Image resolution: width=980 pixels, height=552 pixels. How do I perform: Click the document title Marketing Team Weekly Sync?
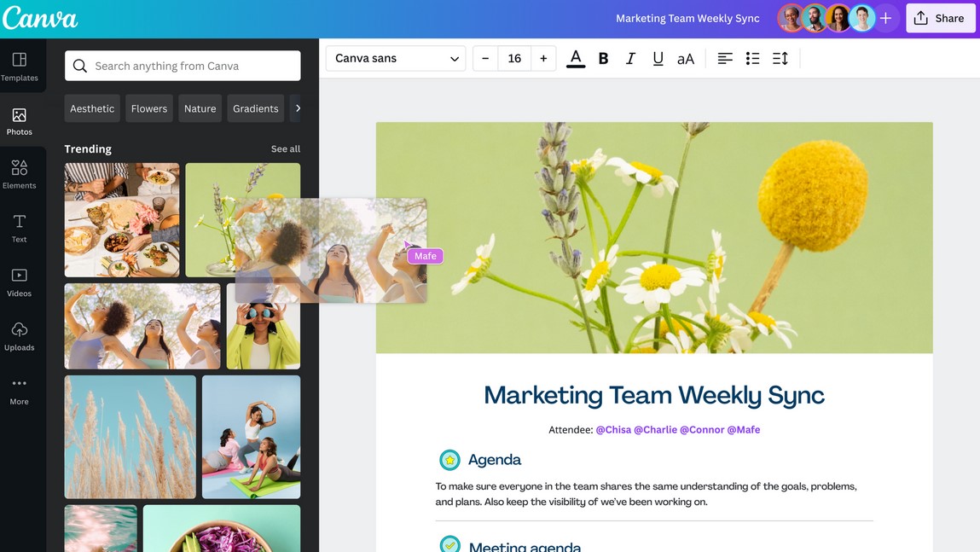pos(687,19)
